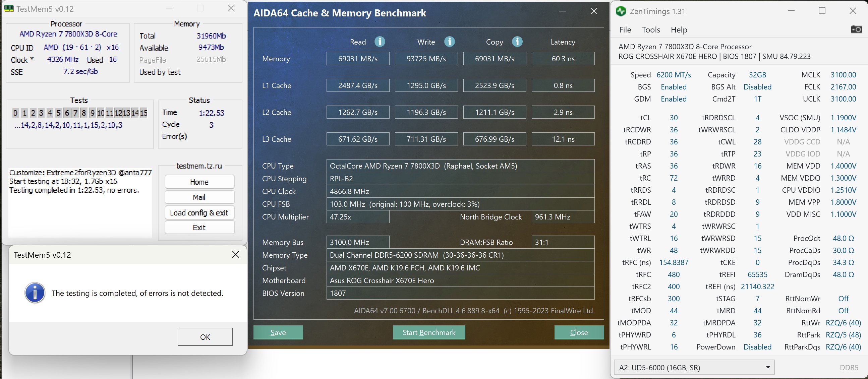Open the File menu in ZenTimings

(x=625, y=30)
